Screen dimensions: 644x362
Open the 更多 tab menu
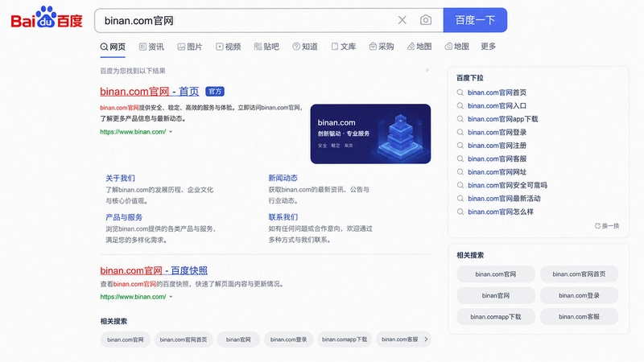[489, 47]
